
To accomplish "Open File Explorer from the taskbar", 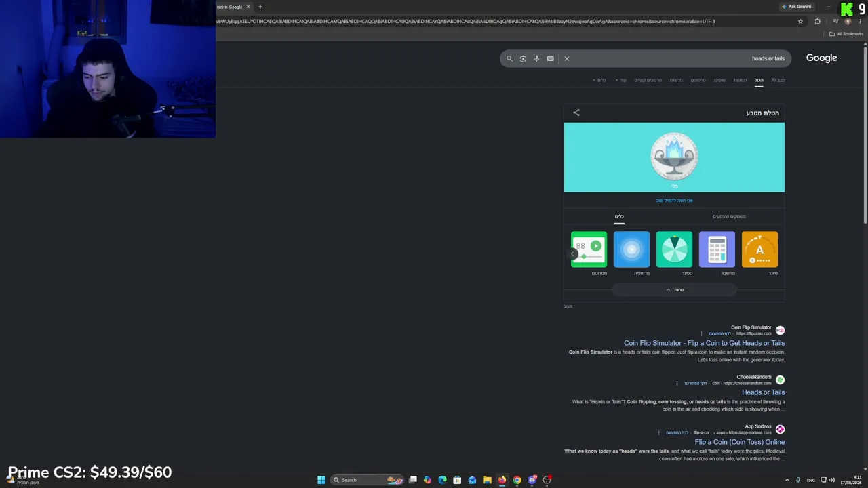I will pos(487,480).
